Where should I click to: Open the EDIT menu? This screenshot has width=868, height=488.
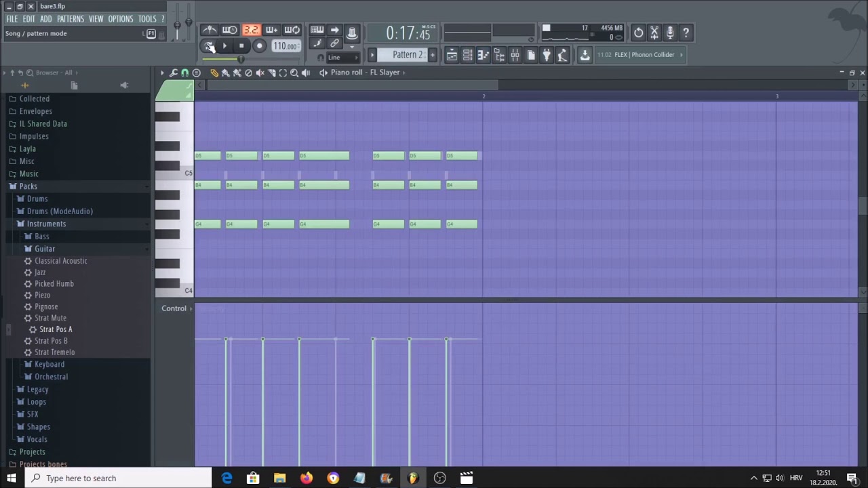pyautogui.click(x=28, y=19)
